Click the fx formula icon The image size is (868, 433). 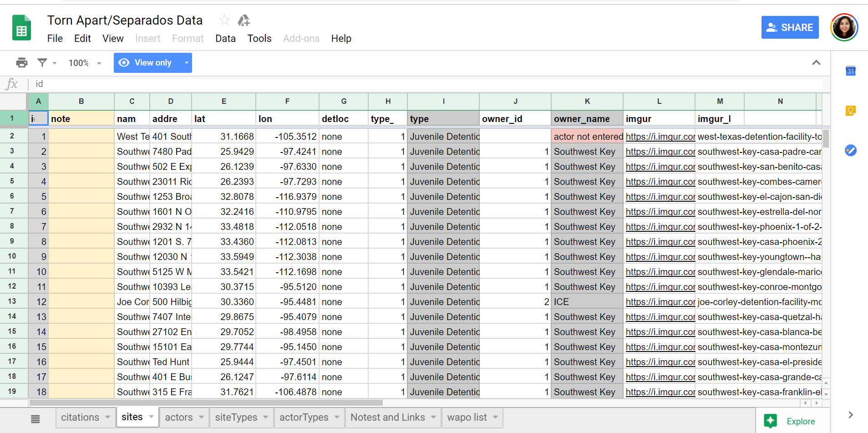click(x=12, y=84)
